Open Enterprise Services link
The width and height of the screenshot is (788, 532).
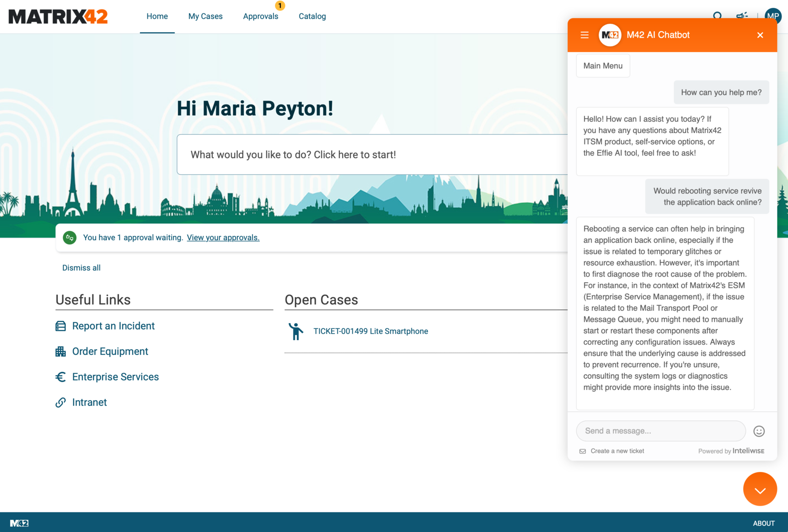115,377
